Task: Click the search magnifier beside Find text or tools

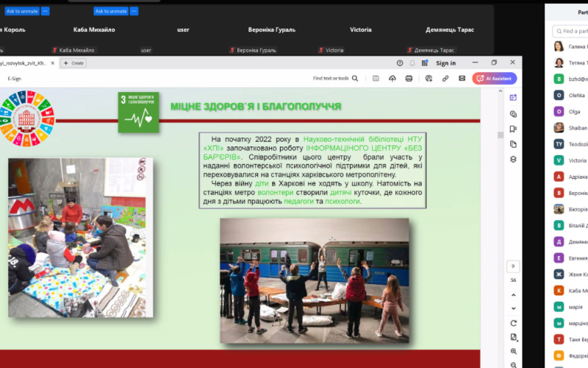Action: 355,78
